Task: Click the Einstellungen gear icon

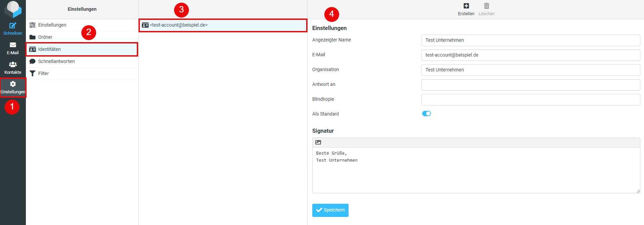Action: click(x=13, y=84)
